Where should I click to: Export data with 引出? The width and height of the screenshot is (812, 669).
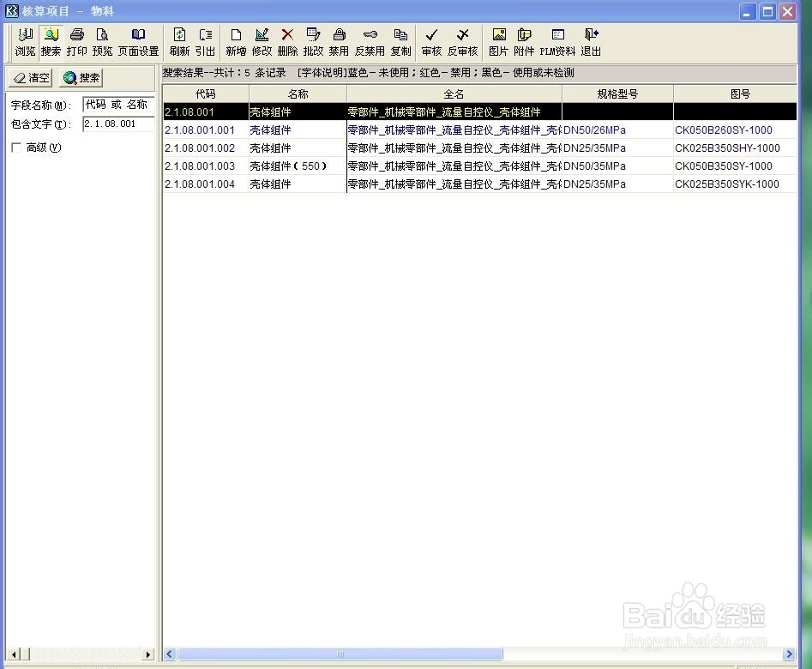(x=205, y=43)
